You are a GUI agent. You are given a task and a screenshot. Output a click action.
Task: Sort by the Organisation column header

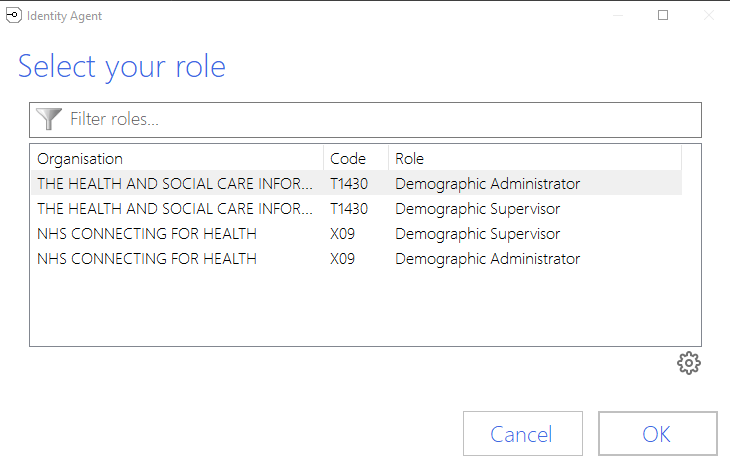point(177,158)
